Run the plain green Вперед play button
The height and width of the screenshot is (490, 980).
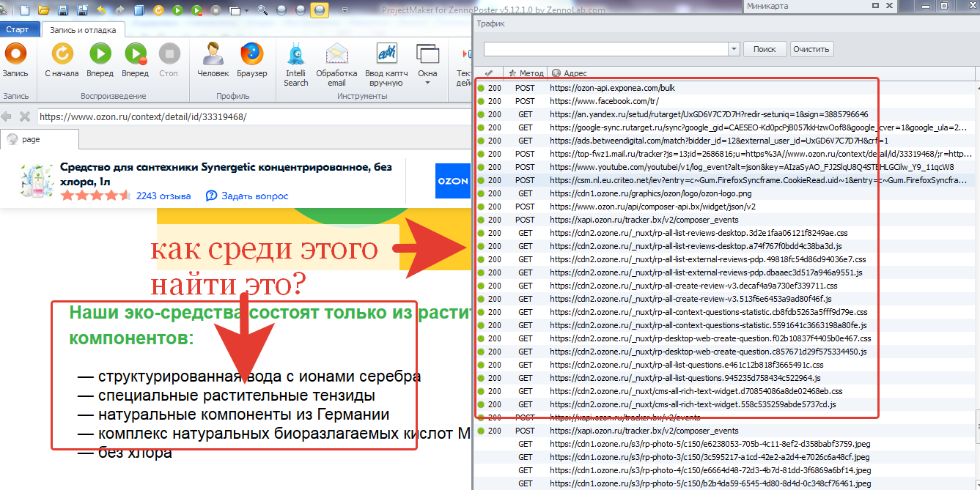100,60
